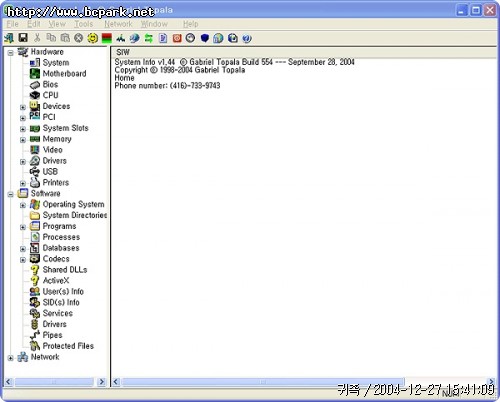Open the Help menu
500x402 pixels.
[190, 24]
